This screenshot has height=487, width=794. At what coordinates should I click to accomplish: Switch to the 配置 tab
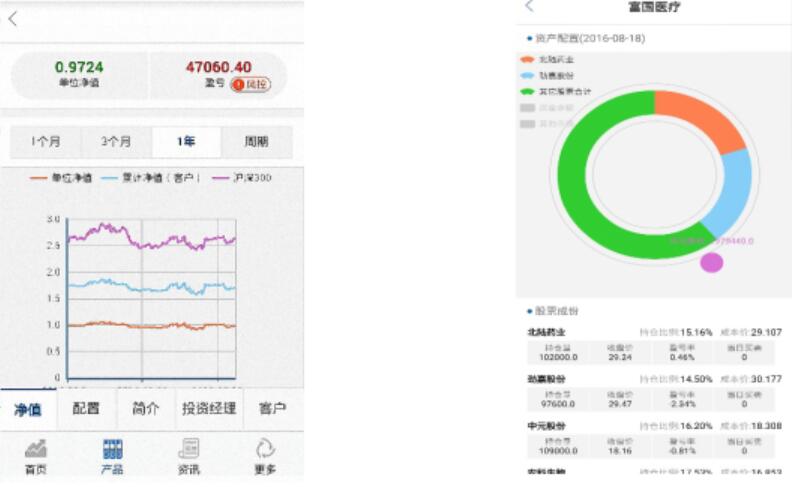point(86,408)
